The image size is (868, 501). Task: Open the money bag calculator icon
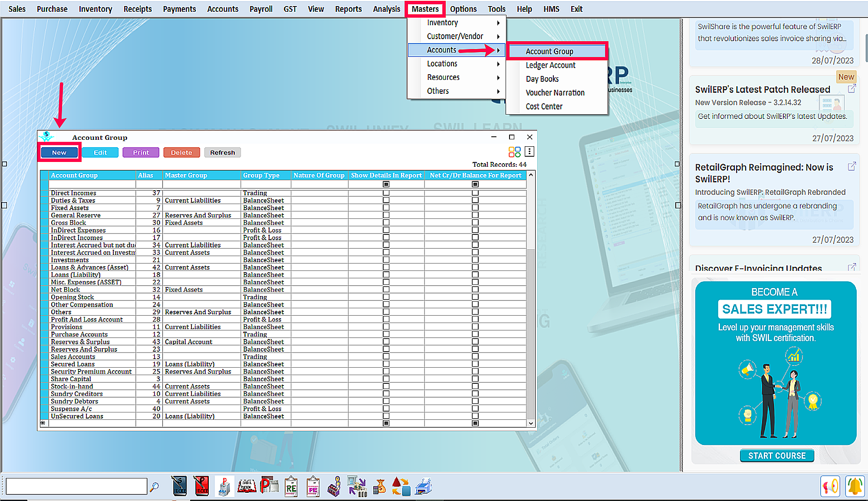click(x=379, y=486)
